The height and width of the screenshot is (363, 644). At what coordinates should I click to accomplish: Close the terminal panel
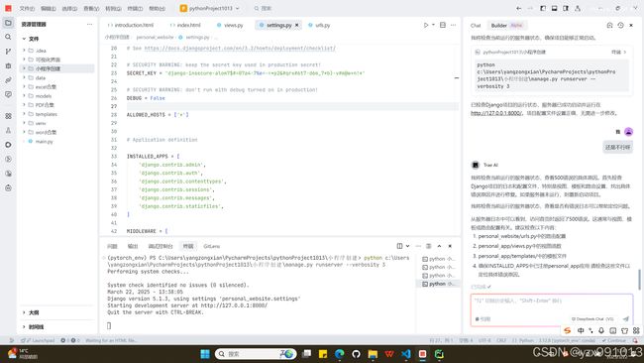450,246
